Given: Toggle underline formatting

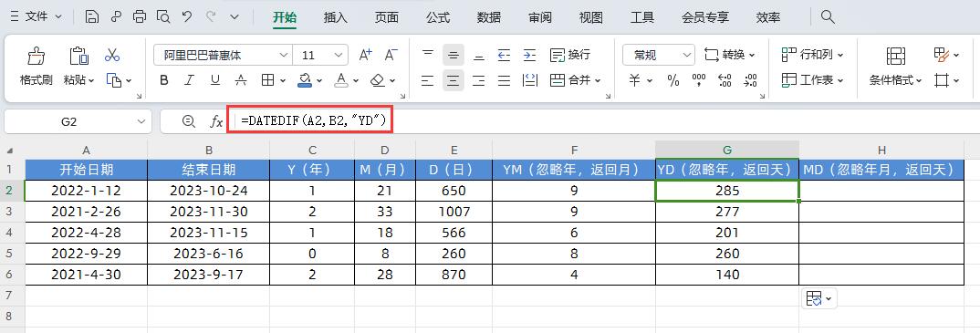Looking at the screenshot, I should pos(215,80).
